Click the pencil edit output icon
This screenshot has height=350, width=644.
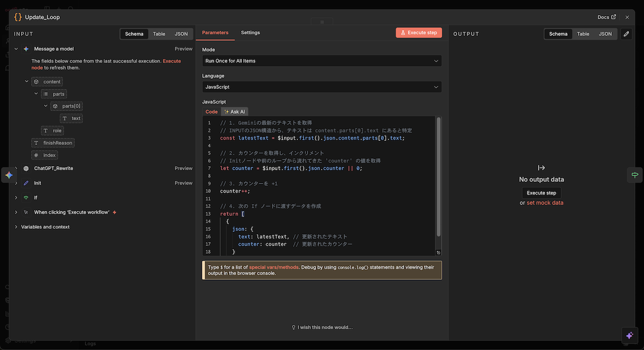tap(626, 34)
